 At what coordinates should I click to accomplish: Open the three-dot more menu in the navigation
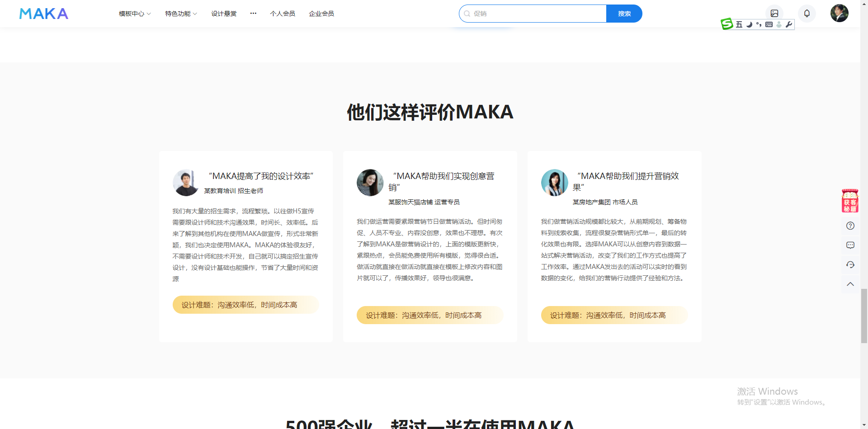[x=253, y=14]
